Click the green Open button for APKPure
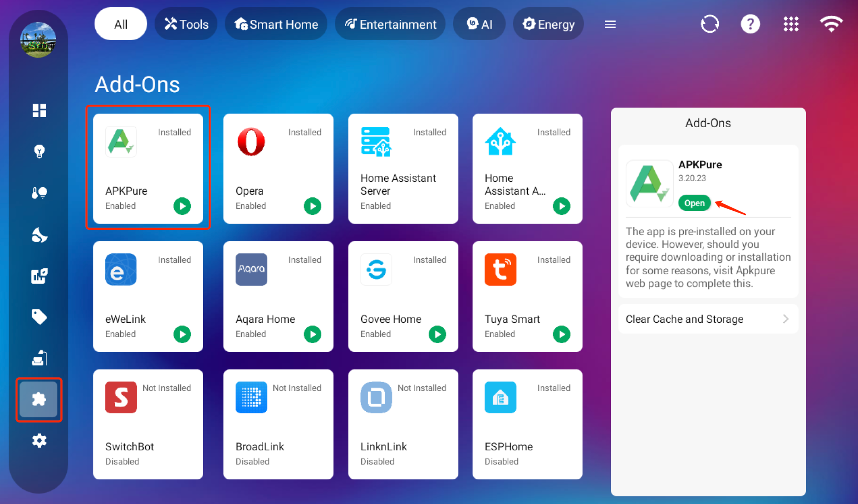This screenshot has width=858, height=504. [694, 203]
